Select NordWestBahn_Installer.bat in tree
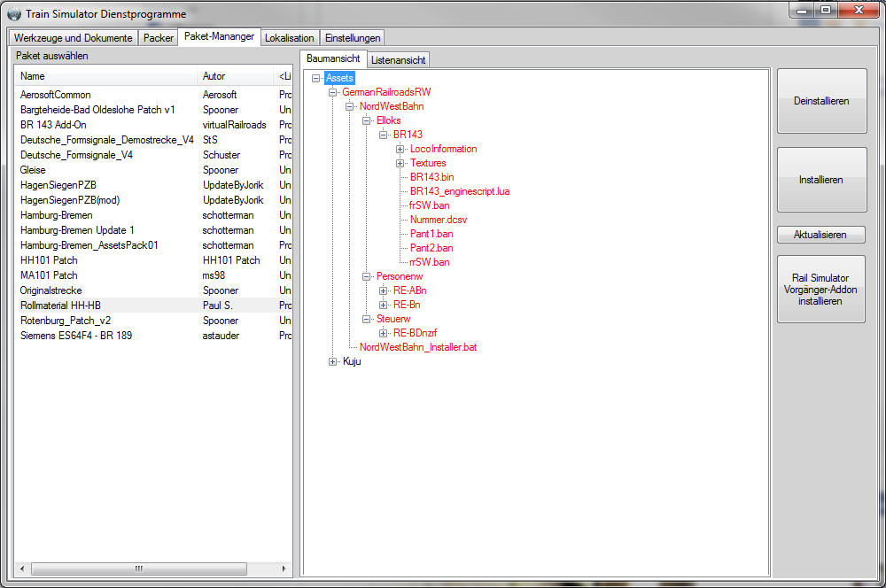This screenshot has width=886, height=588. [418, 347]
